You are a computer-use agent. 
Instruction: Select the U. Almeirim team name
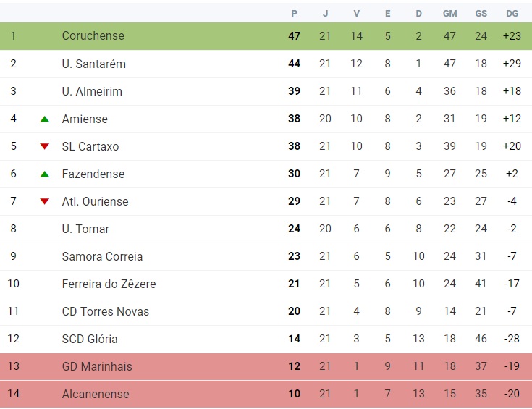(x=92, y=91)
